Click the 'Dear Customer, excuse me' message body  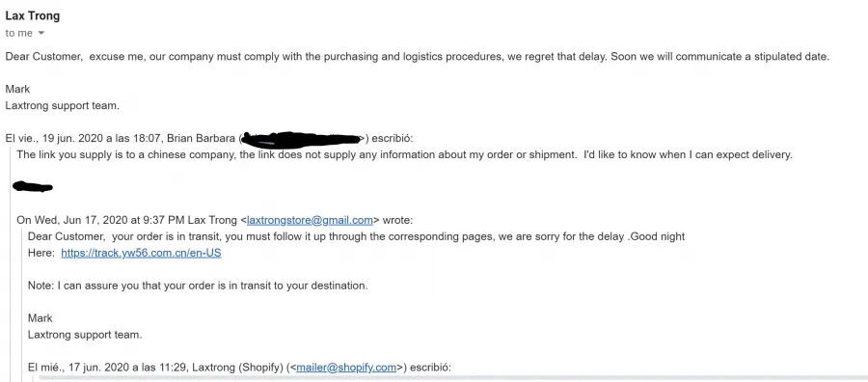pos(418,57)
